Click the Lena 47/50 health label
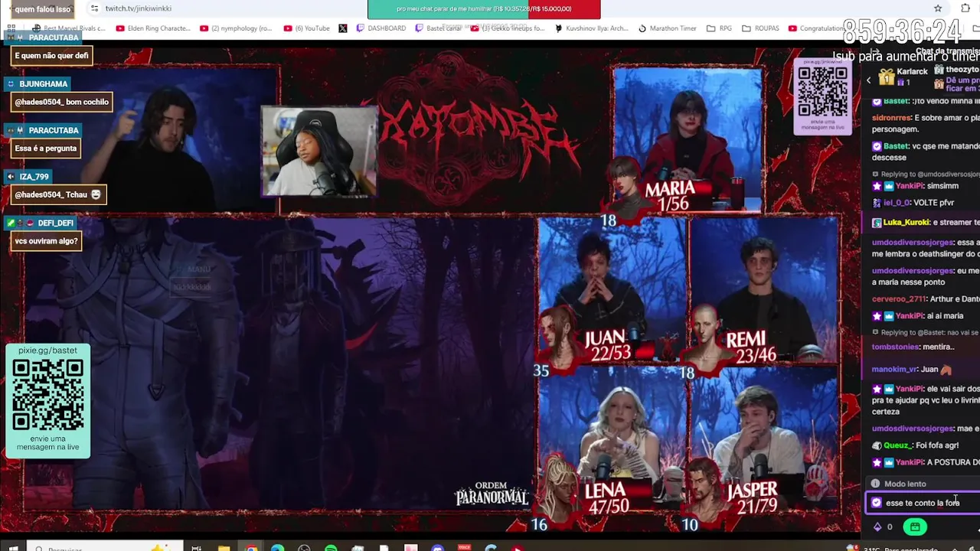 [606, 497]
